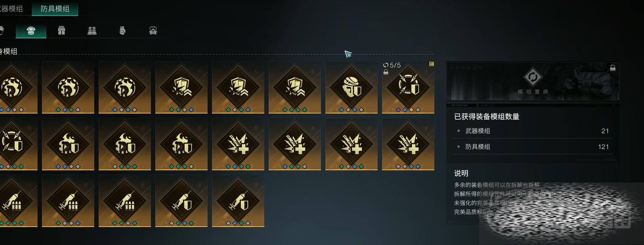This screenshot has width=644, height=245.
Task: Select the pants armor category icon
Action: [62, 30]
